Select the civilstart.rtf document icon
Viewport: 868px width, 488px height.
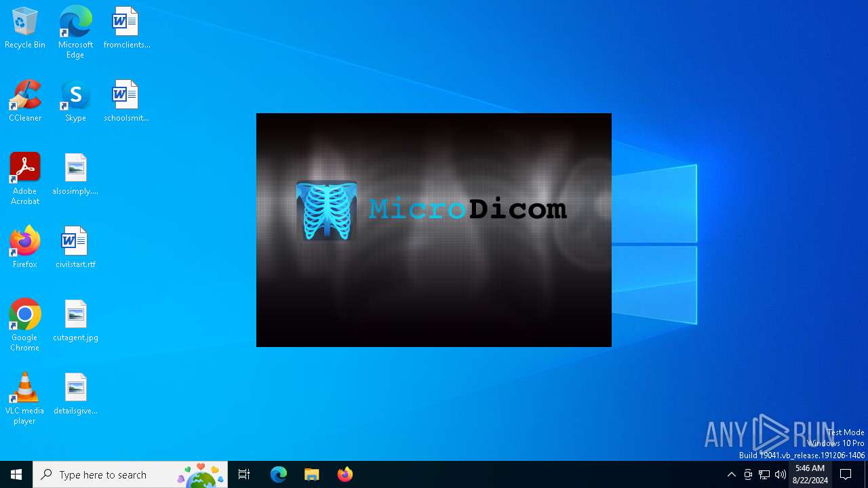click(75, 248)
